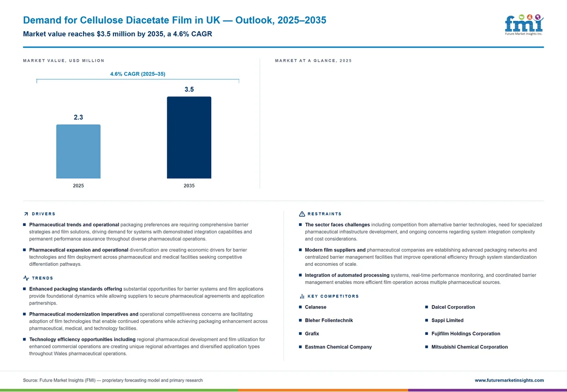This screenshot has width=567, height=392.
Task: Click the main title about Cellulose Diacetate Film
Action: (x=174, y=20)
